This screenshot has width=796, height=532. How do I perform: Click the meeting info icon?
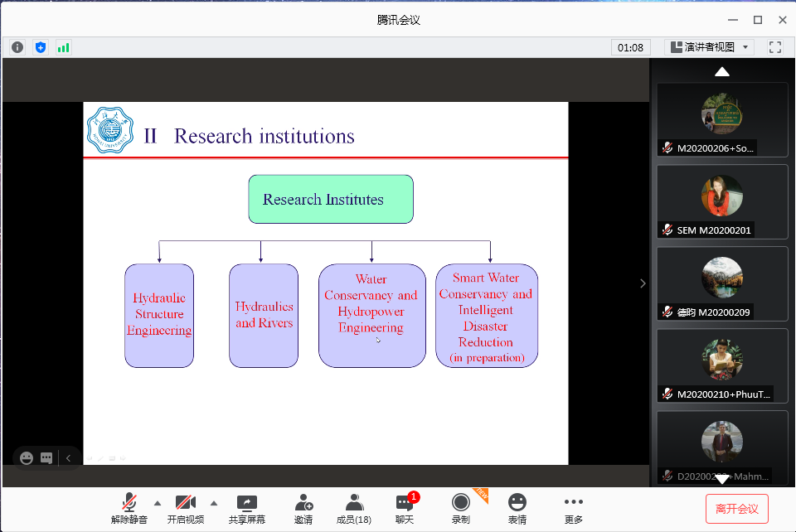click(17, 47)
